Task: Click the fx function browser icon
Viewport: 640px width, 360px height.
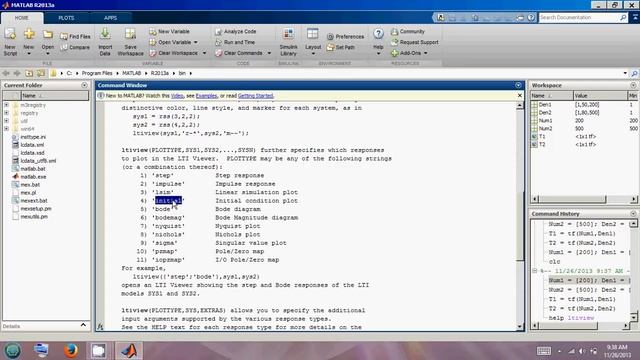Action: tap(100, 327)
